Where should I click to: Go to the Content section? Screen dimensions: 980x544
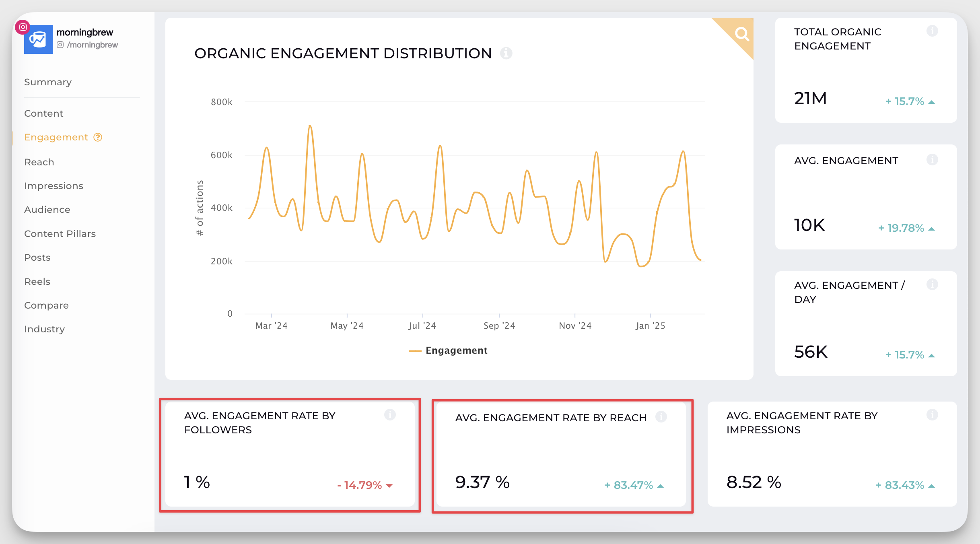(x=44, y=113)
